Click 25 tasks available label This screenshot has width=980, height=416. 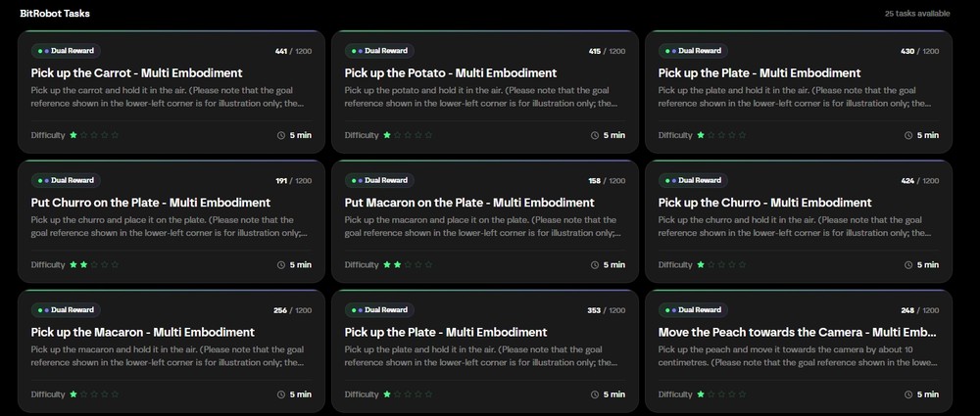pos(917,13)
